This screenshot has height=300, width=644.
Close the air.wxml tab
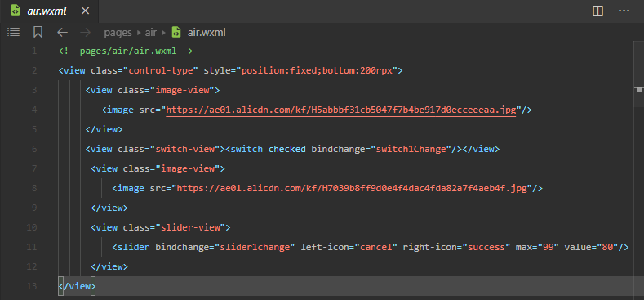pyautogui.click(x=85, y=11)
